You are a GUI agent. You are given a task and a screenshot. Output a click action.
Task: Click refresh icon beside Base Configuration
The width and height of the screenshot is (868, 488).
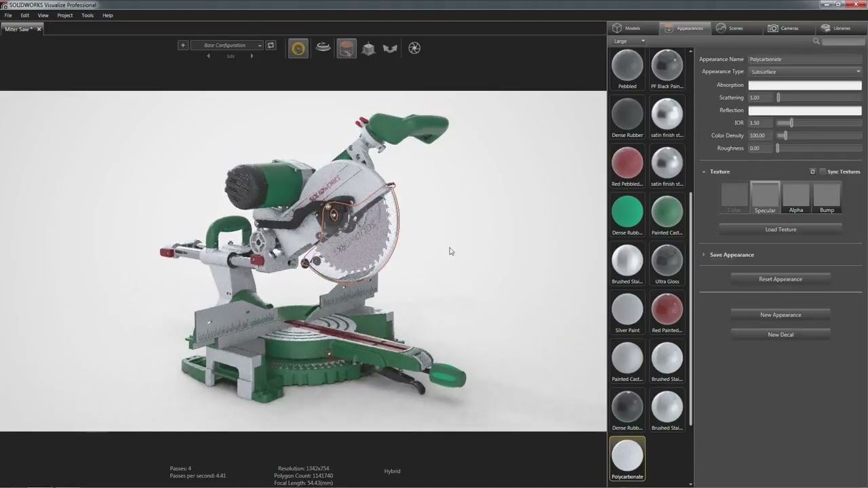point(271,45)
